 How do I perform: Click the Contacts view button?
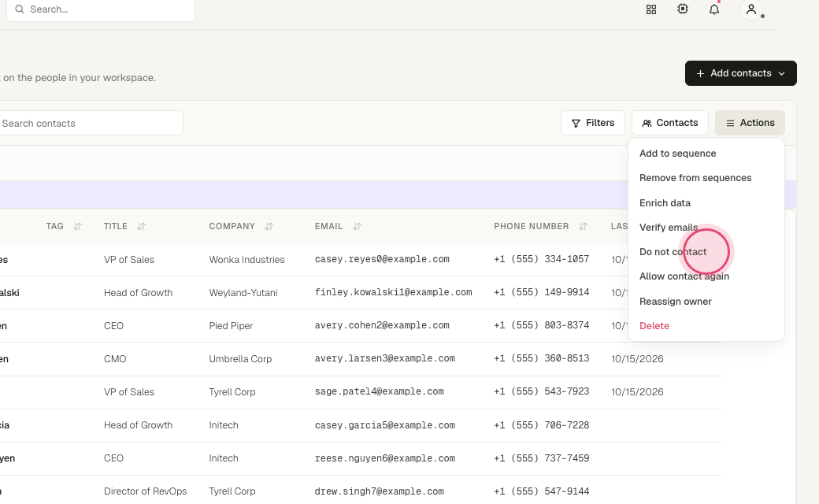670,123
